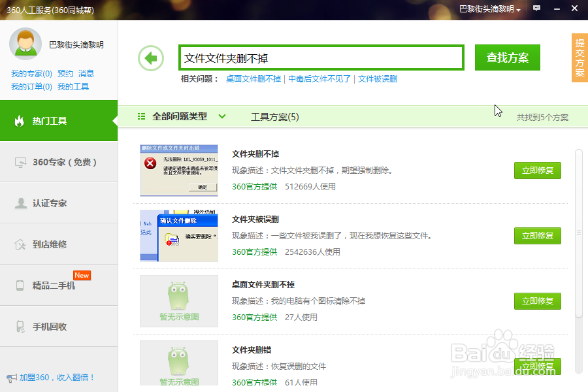Open the 我的工具 link
The height and width of the screenshot is (392, 588).
73,87
